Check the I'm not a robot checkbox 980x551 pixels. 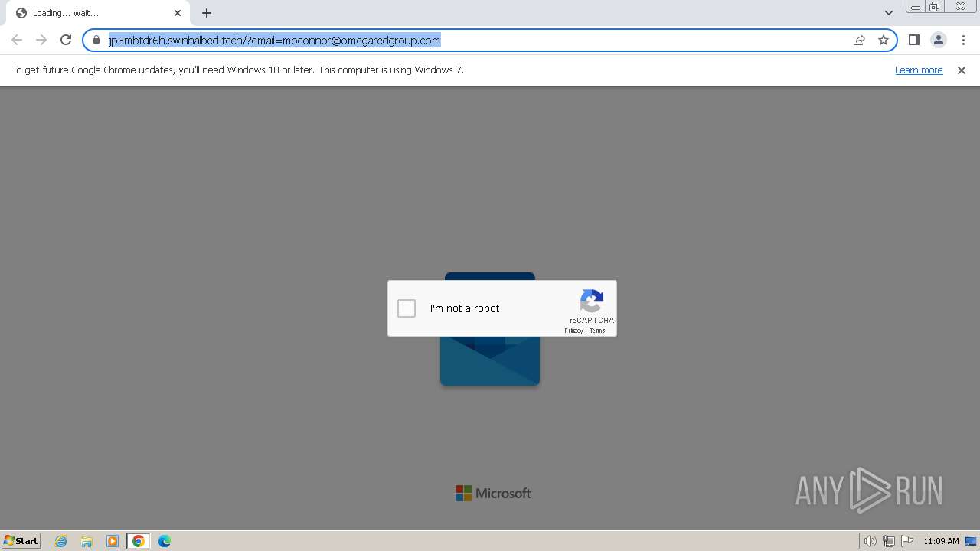(407, 308)
